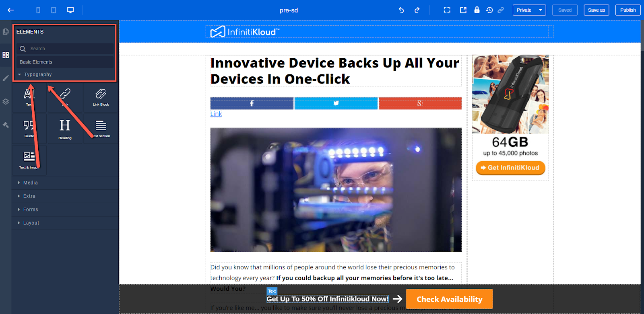Switch to tablet preview
644x314 pixels.
[x=54, y=10]
